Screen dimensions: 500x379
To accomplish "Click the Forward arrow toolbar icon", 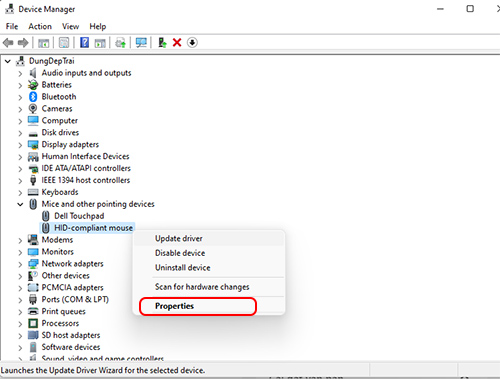I will click(x=23, y=43).
